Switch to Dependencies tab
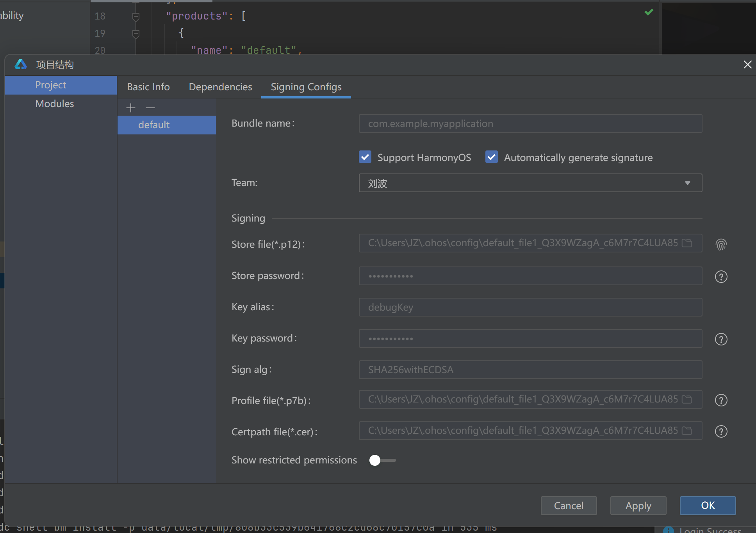The image size is (756, 533). pyautogui.click(x=221, y=87)
